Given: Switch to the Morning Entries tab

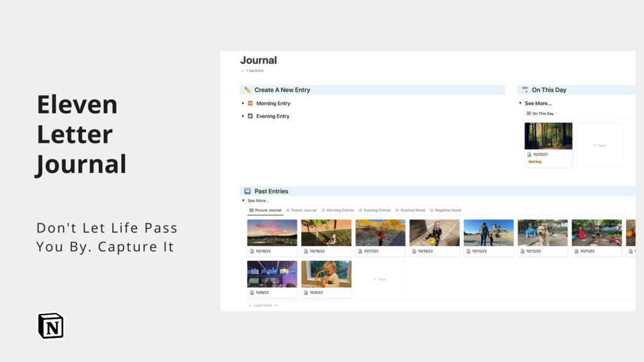Looking at the screenshot, I should tap(337, 210).
